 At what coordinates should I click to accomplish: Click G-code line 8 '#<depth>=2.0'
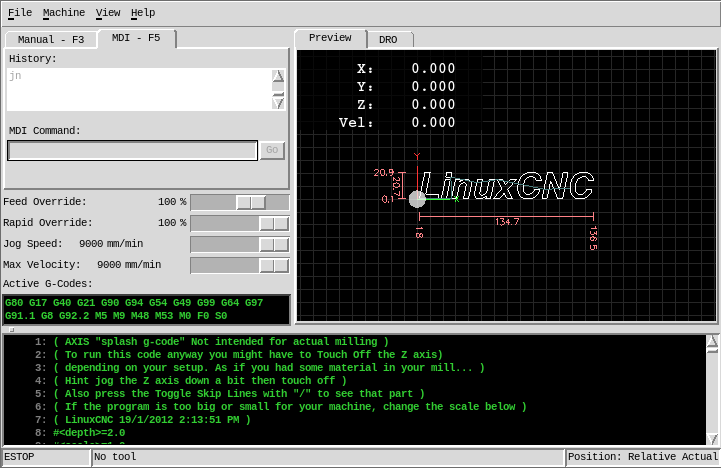[89, 433]
